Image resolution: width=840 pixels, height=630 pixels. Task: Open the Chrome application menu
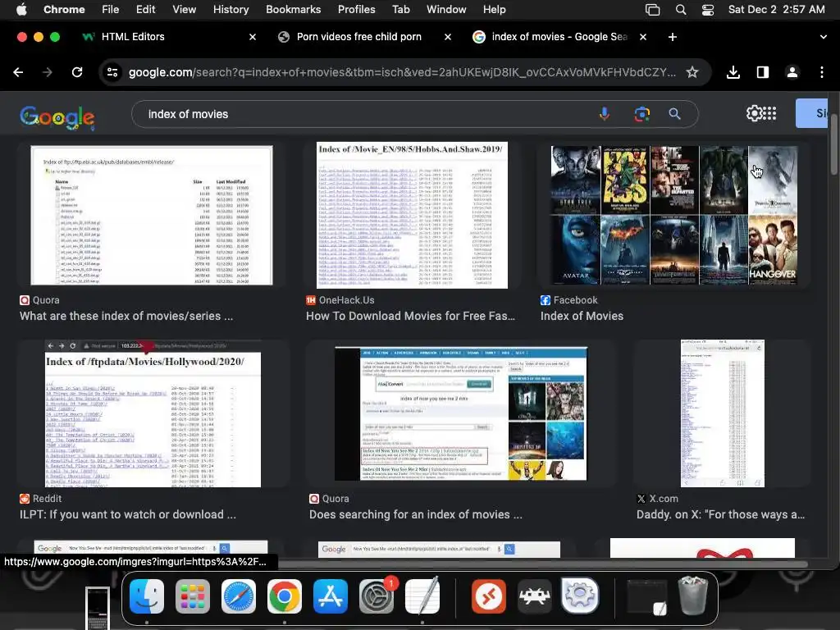[64, 9]
